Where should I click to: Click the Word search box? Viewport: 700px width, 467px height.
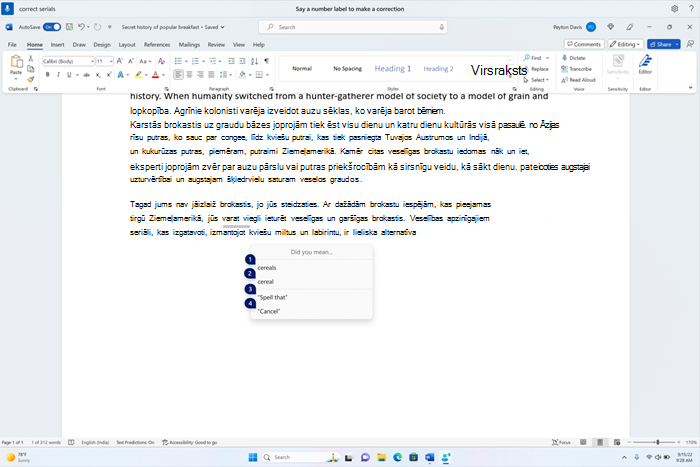click(353, 27)
